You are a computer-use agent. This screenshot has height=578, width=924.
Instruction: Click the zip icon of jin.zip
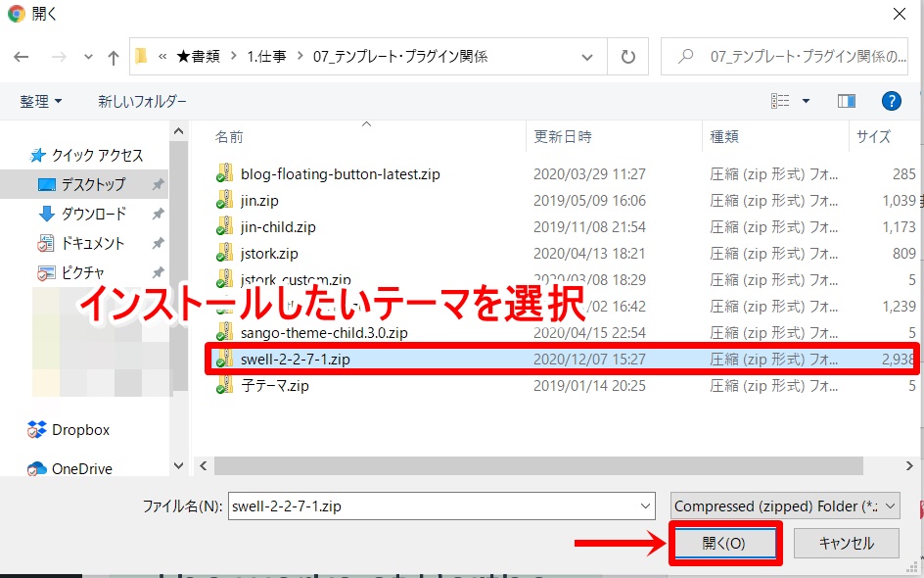(x=225, y=200)
